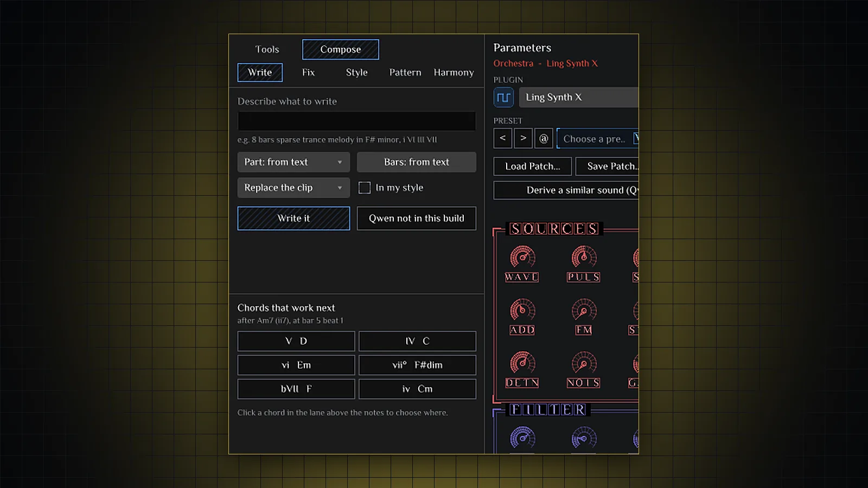Open the Ling Synth X plugin selector
This screenshot has height=488, width=868.
579,98
